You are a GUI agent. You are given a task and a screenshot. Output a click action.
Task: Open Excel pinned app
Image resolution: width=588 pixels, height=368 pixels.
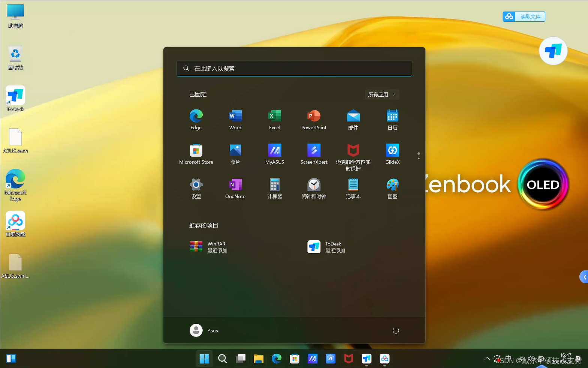coord(275,120)
